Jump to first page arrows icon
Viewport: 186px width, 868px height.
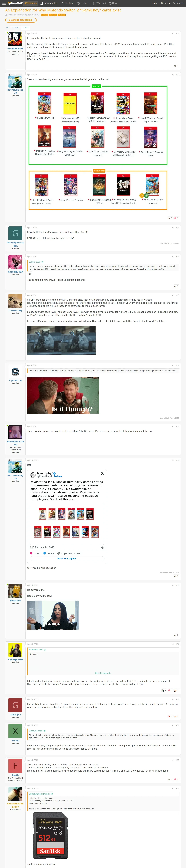tap(7, 28)
